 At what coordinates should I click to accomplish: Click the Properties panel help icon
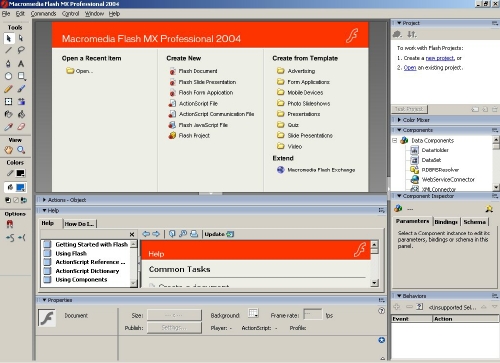(382, 311)
